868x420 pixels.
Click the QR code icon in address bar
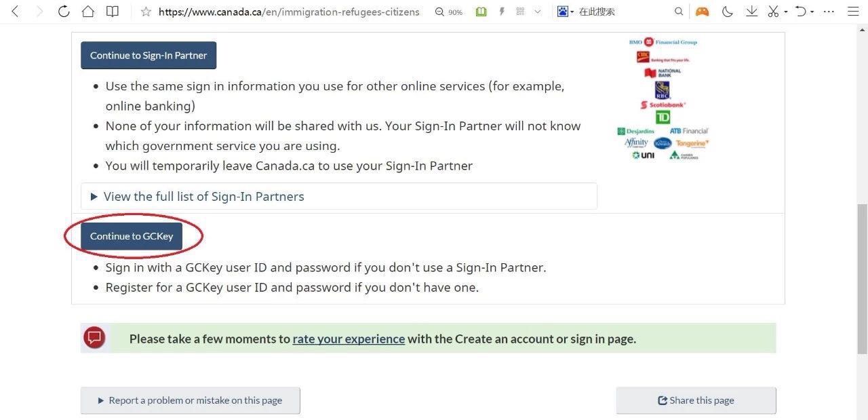(520, 12)
